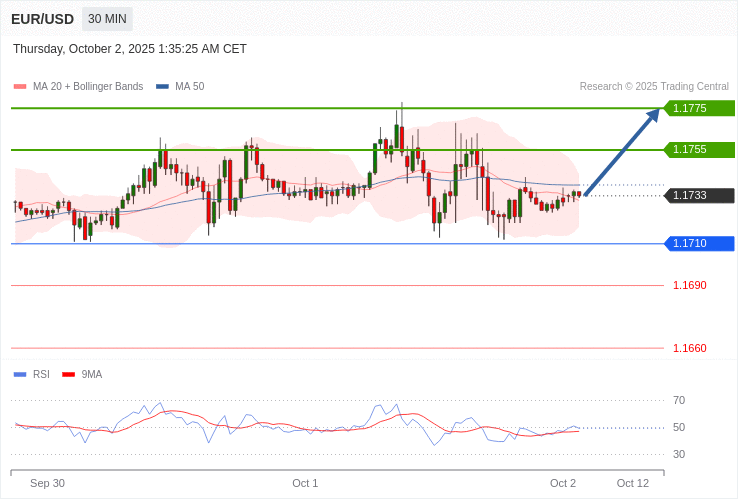Screen dimensions: 738x500
Task: Click the blue upward forecast arrow
Action: pyautogui.click(x=622, y=152)
